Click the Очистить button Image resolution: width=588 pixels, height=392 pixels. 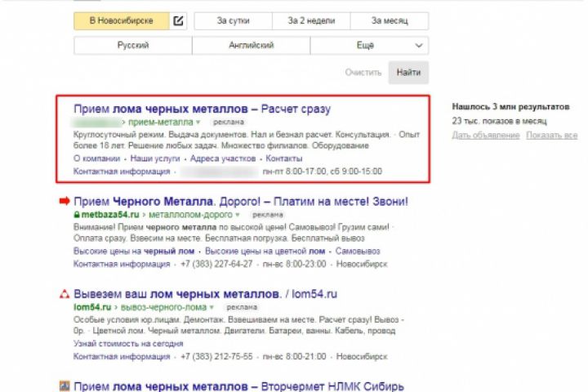click(x=363, y=73)
